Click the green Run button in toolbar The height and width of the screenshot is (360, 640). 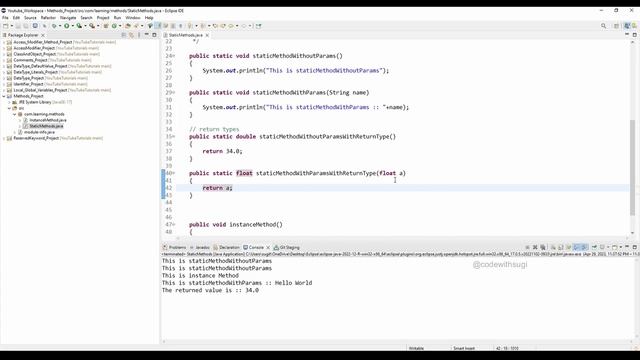[x=67, y=26]
